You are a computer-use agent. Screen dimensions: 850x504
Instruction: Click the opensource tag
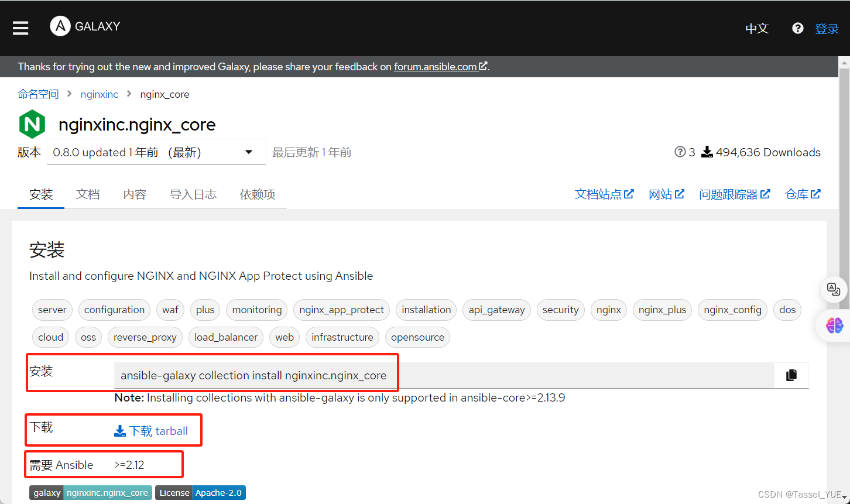pyautogui.click(x=417, y=337)
